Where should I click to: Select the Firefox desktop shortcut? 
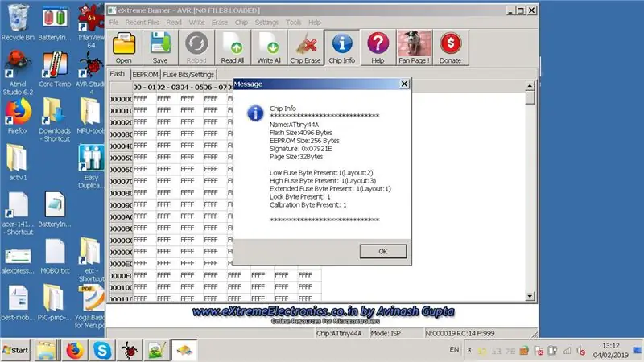coord(18,116)
